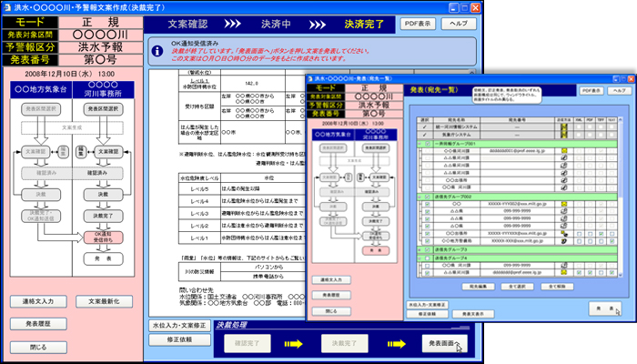Screen dimensions: 637x364
Task: Click 宛先名称 column header
Action: pyautogui.click(x=457, y=120)
